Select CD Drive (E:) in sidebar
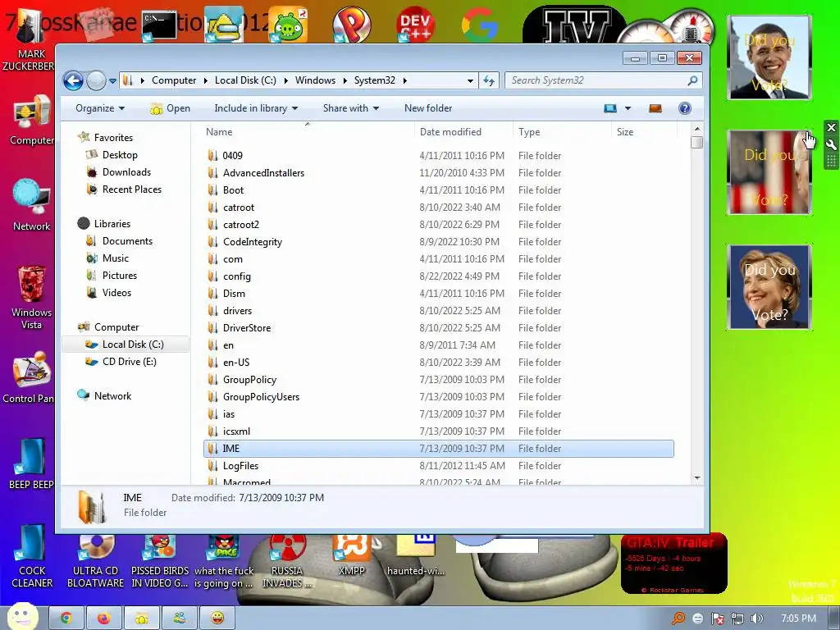 [129, 362]
